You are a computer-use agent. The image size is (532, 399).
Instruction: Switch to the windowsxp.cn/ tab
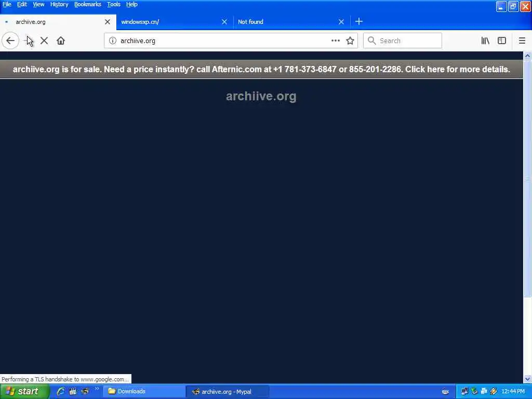click(x=170, y=22)
